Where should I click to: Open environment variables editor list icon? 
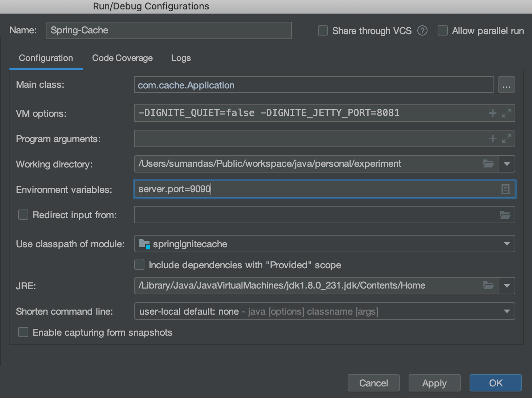506,189
